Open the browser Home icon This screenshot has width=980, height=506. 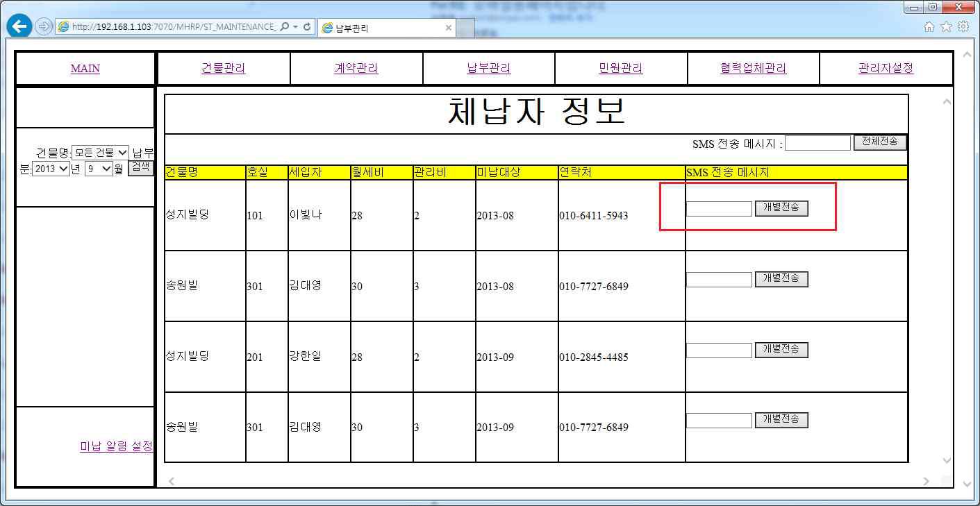coord(929,26)
